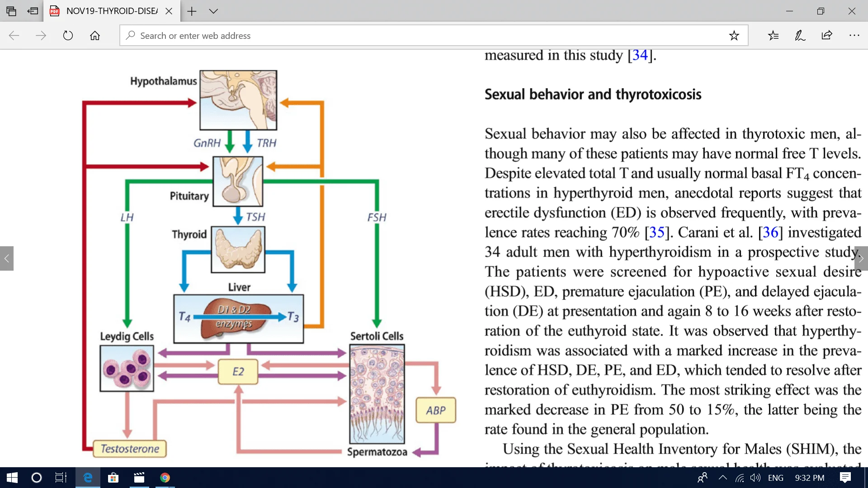Viewport: 868px width, 488px height.
Task: Open citation link 35
Action: [657, 232]
